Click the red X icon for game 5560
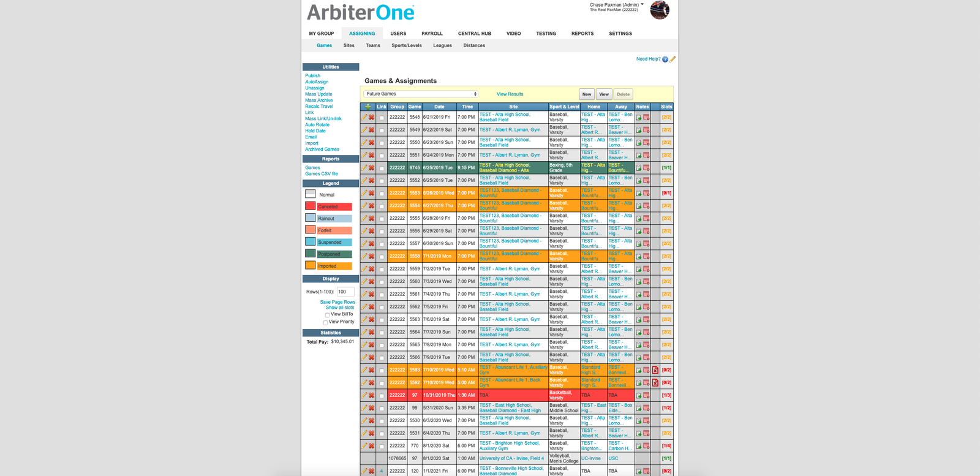Viewport: 980px width, 476px height. tap(371, 281)
